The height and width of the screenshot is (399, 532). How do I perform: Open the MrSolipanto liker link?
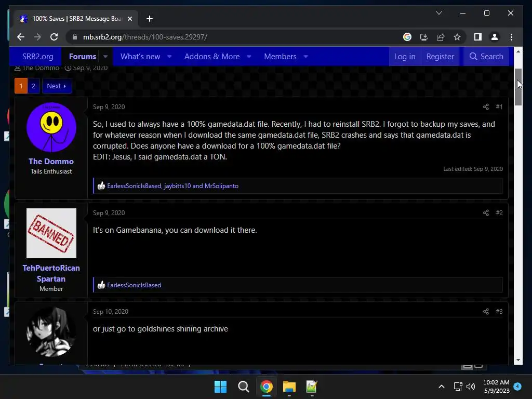(x=221, y=186)
